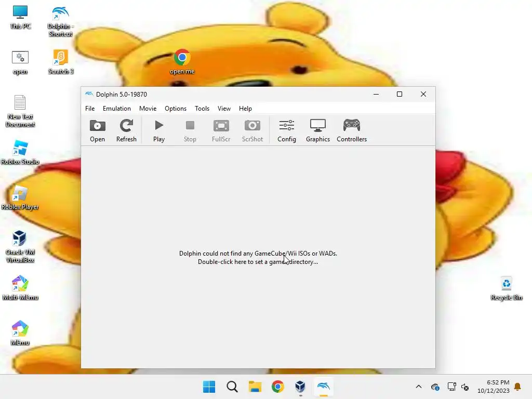Select the 'open me' Chrome desktop icon
Viewport: 532px width, 399px height.
[x=182, y=62]
